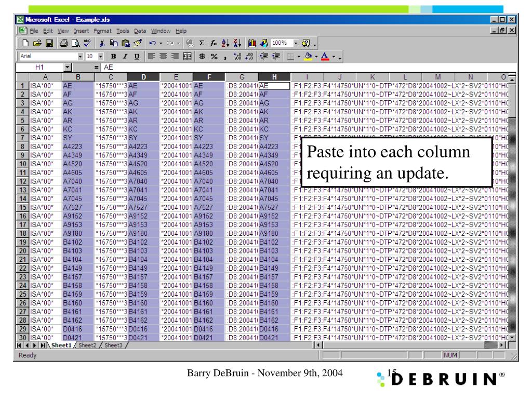Expand the Undo history dropdown arrow

(161, 43)
